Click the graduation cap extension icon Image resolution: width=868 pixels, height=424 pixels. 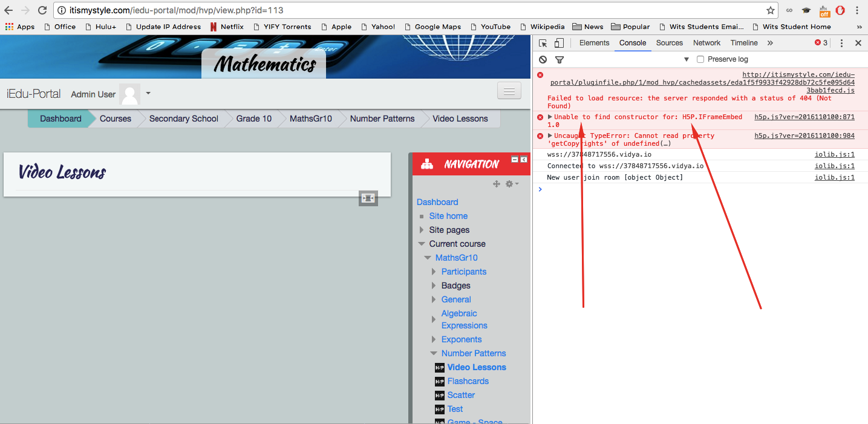[806, 10]
